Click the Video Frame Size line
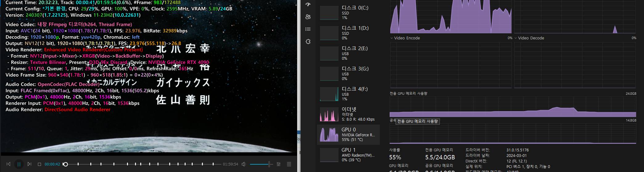Viewport: 644px width, 172px height. pos(84,75)
